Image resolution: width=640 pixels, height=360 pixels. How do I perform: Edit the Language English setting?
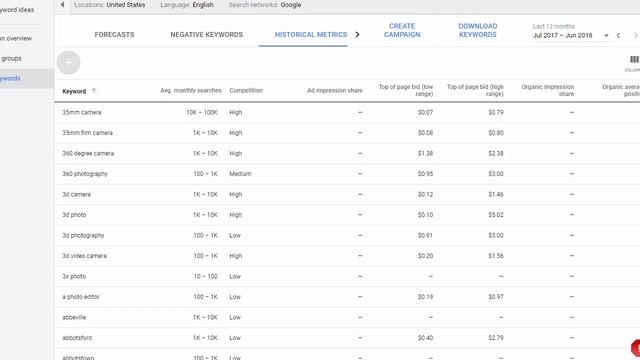click(x=187, y=5)
